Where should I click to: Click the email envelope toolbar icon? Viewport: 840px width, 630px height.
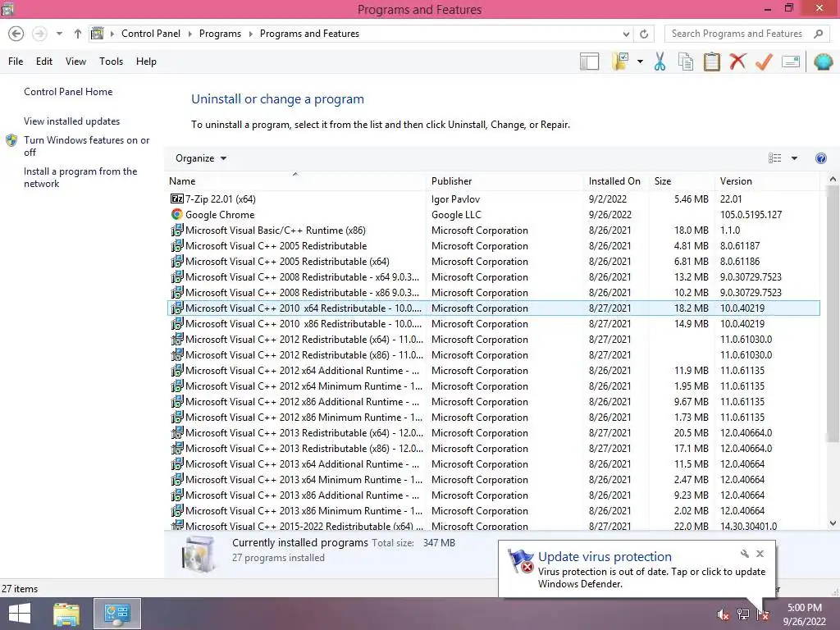click(x=791, y=62)
